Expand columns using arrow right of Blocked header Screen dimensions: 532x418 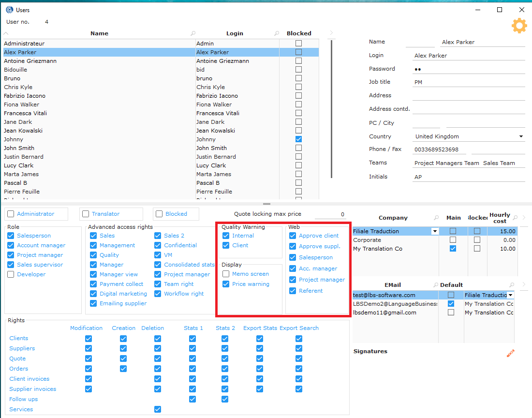[x=331, y=33]
